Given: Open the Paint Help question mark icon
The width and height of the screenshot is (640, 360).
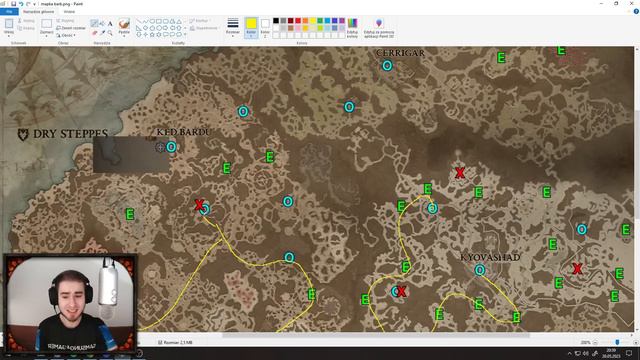Looking at the screenshot, I should pyautogui.click(x=636, y=11).
